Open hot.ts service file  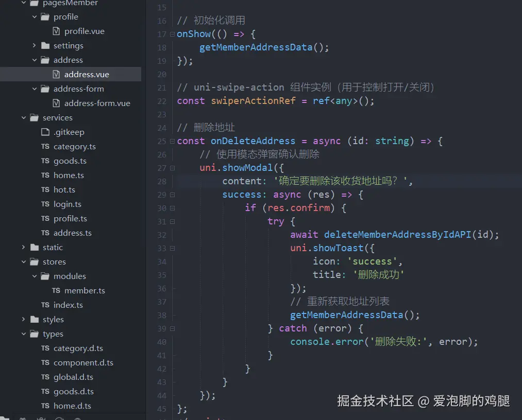point(64,189)
